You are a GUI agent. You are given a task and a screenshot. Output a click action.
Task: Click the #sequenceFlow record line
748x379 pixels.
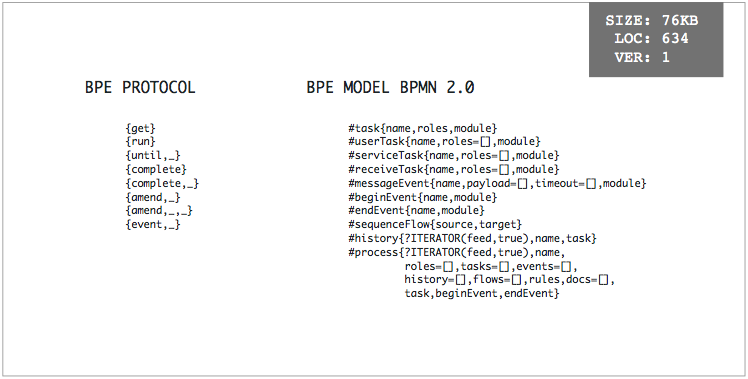435,224
